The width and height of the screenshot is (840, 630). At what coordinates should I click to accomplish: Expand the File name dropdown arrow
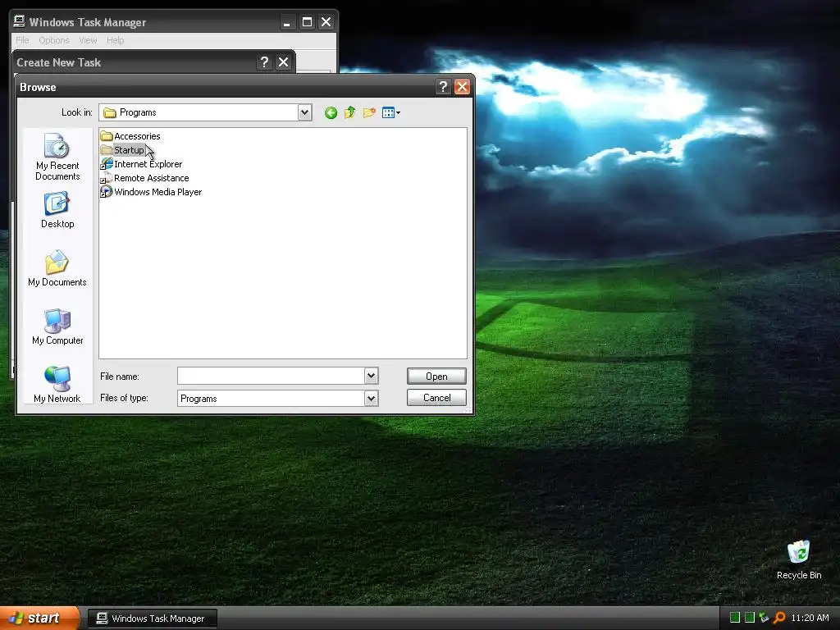pos(372,376)
